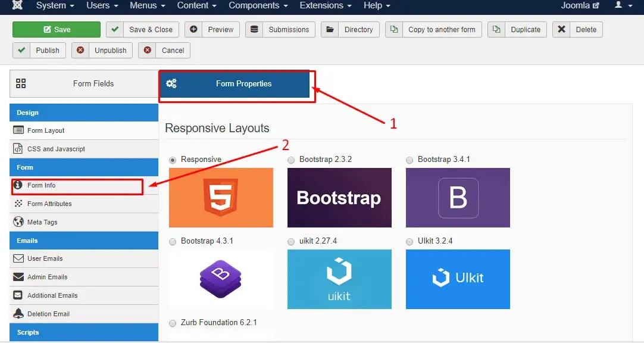The width and height of the screenshot is (644, 343).
Task: Choose the Bootstrap 4.3.1 stacked logo thumbnail
Action: coord(221,279)
